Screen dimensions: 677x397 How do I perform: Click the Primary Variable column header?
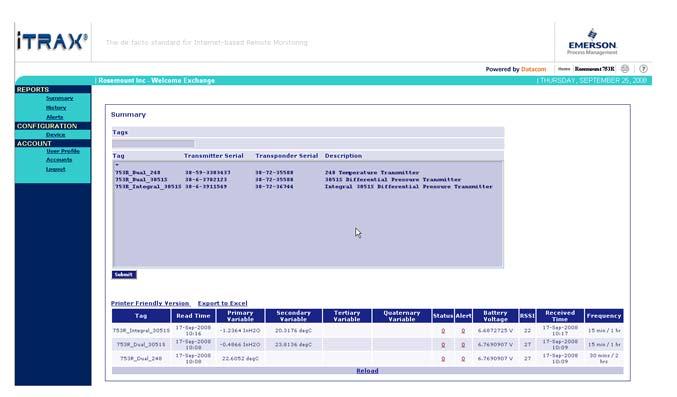240,316
